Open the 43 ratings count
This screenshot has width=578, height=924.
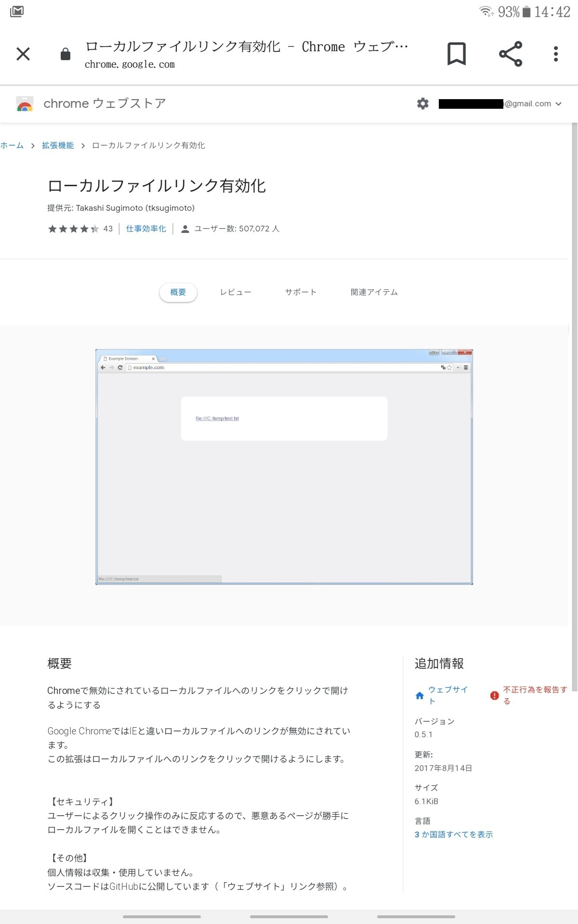click(108, 229)
